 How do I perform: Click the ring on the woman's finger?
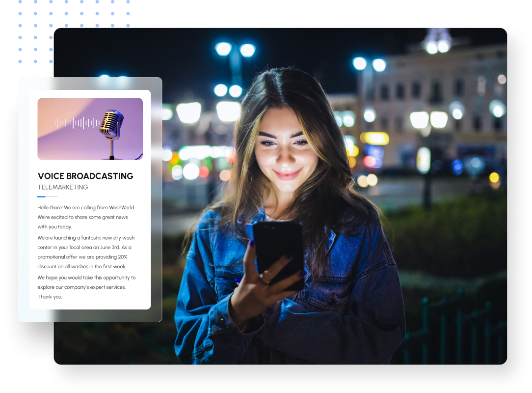pyautogui.click(x=264, y=280)
